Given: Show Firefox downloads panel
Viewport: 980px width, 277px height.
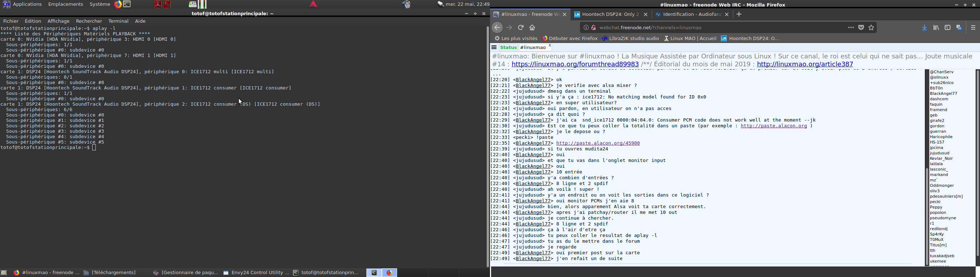Looking at the screenshot, I should click(925, 28).
